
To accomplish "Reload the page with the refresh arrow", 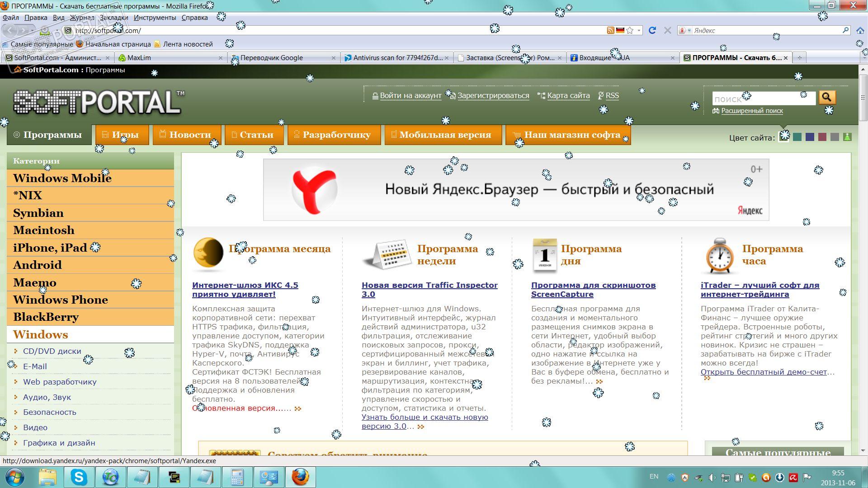I will coord(652,30).
